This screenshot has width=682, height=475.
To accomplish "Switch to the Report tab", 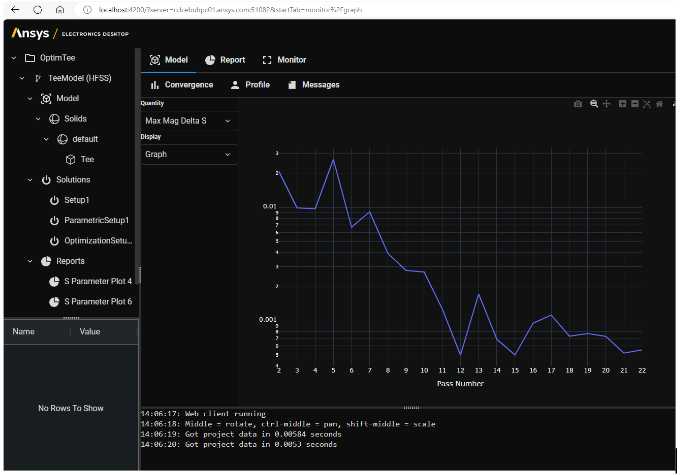I will pos(225,60).
